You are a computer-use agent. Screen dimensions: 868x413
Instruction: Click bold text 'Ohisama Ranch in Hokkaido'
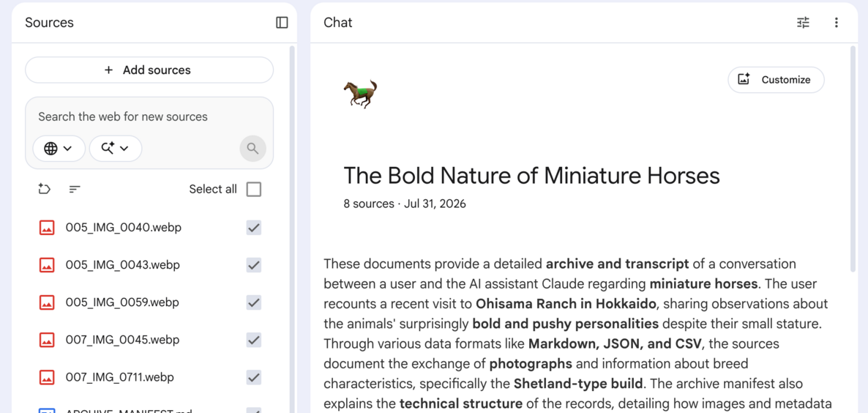pyautogui.click(x=566, y=304)
